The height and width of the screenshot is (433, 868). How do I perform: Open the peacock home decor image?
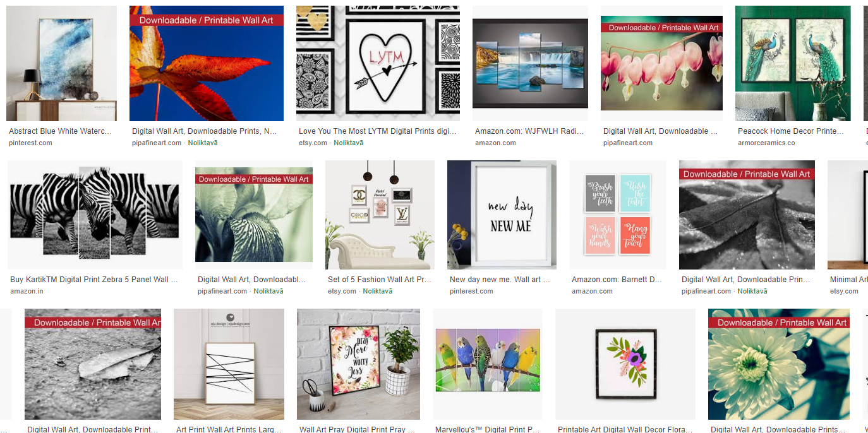pyautogui.click(x=793, y=63)
